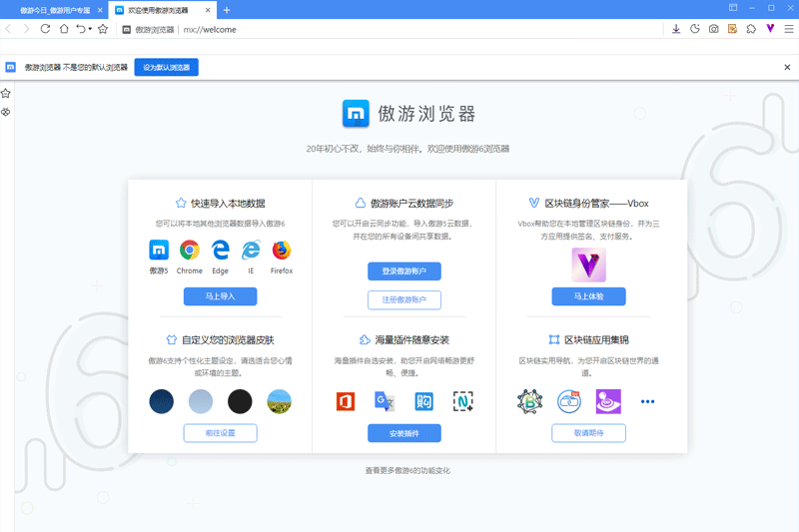Choose the black skin swatch

click(240, 401)
